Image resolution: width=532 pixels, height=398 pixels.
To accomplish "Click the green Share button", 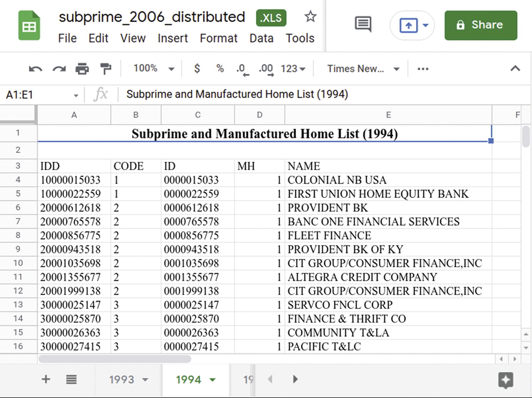I will pyautogui.click(x=481, y=25).
